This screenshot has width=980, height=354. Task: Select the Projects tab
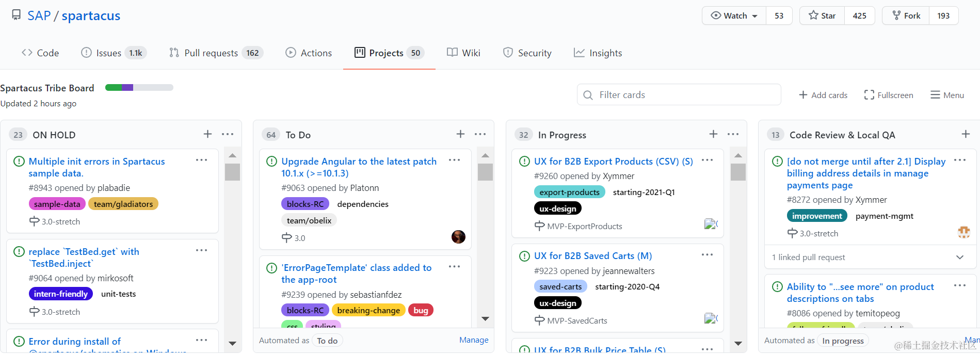click(389, 53)
